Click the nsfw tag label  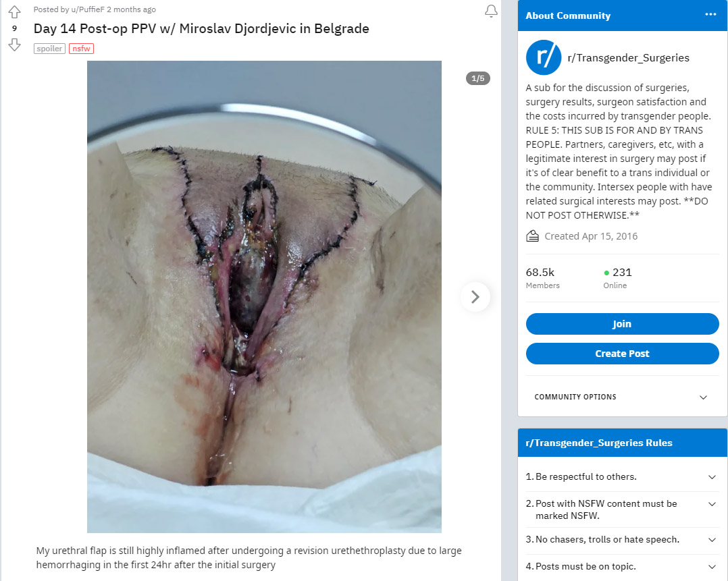pos(81,49)
